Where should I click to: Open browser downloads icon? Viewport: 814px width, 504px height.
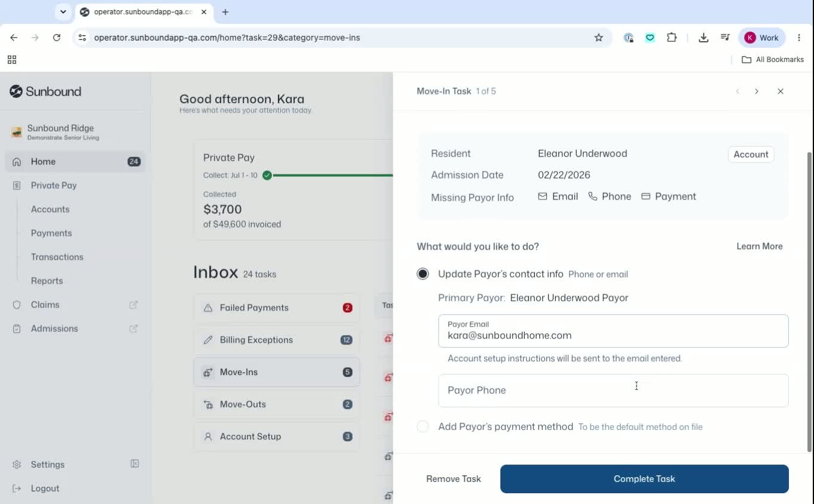(703, 38)
